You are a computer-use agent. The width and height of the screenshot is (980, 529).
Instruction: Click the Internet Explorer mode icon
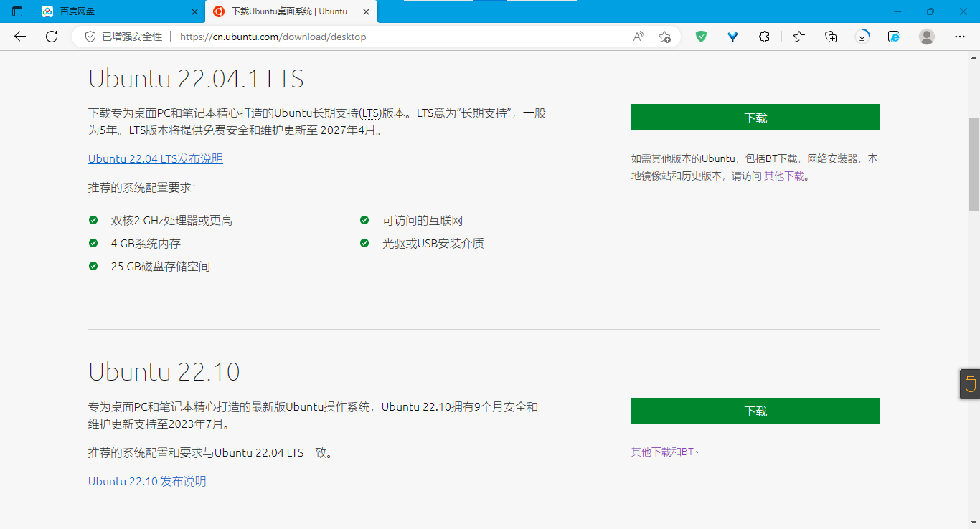point(894,37)
